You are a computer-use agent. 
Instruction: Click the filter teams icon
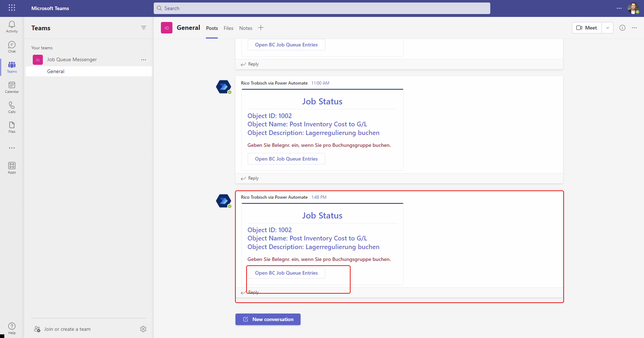click(144, 28)
